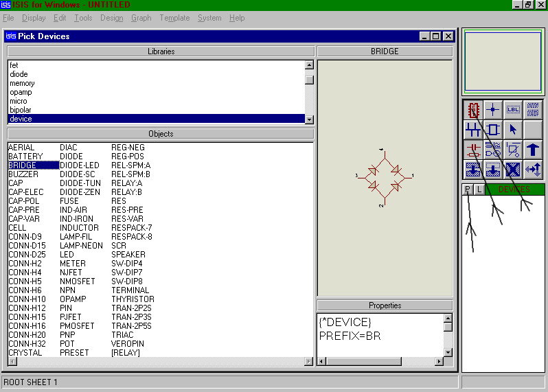Open the Template menu
The width and height of the screenshot is (548, 392).
tap(174, 18)
